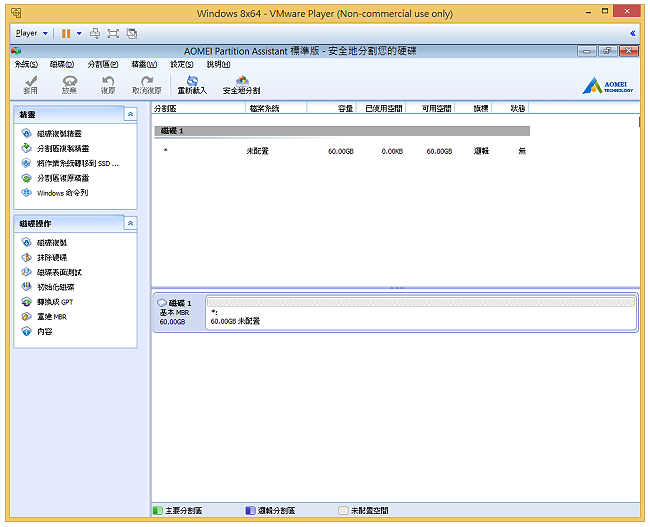Open the 分割區(P) menu
The height and width of the screenshot is (527, 650).
103,64
